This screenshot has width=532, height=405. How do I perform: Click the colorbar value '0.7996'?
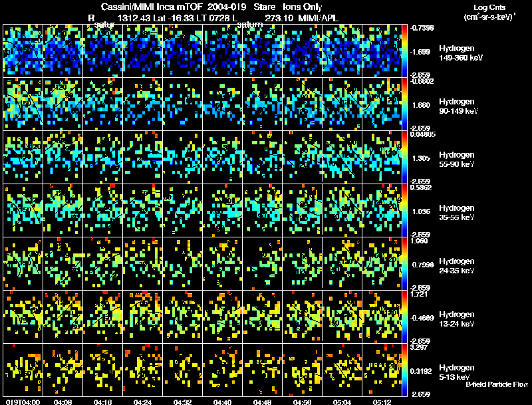pyautogui.click(x=423, y=265)
